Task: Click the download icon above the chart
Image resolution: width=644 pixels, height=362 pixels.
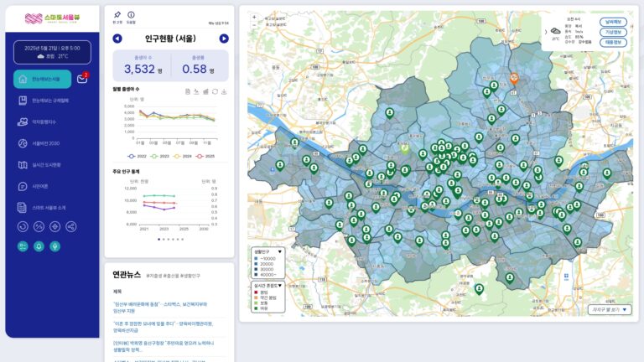Action: pos(224,91)
